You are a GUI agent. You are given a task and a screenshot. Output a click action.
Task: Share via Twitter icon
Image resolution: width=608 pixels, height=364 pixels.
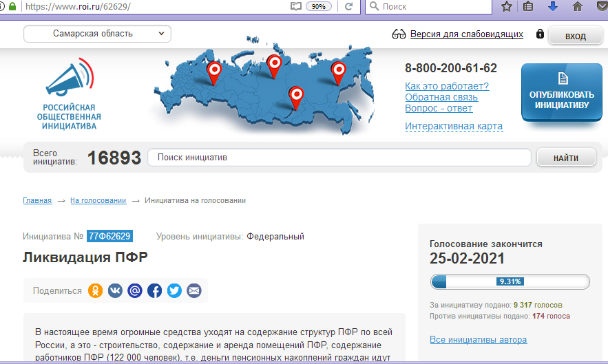click(x=174, y=290)
